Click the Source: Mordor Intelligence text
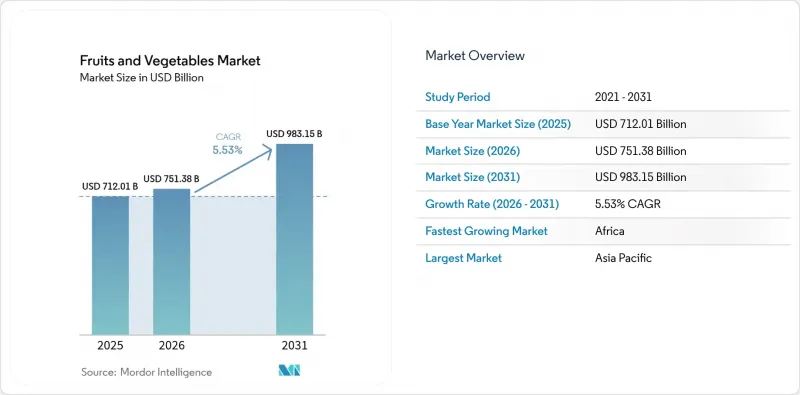The image size is (800, 395). pos(146,372)
